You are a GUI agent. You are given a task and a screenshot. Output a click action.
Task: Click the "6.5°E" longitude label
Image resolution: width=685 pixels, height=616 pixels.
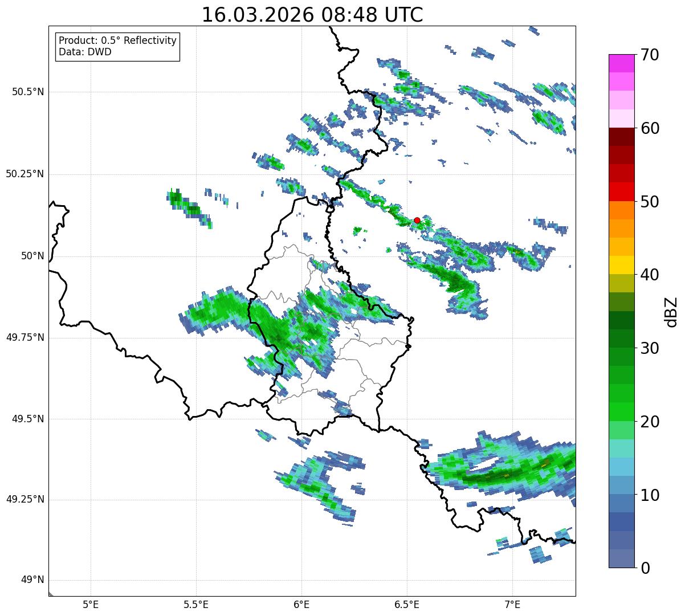click(x=407, y=604)
